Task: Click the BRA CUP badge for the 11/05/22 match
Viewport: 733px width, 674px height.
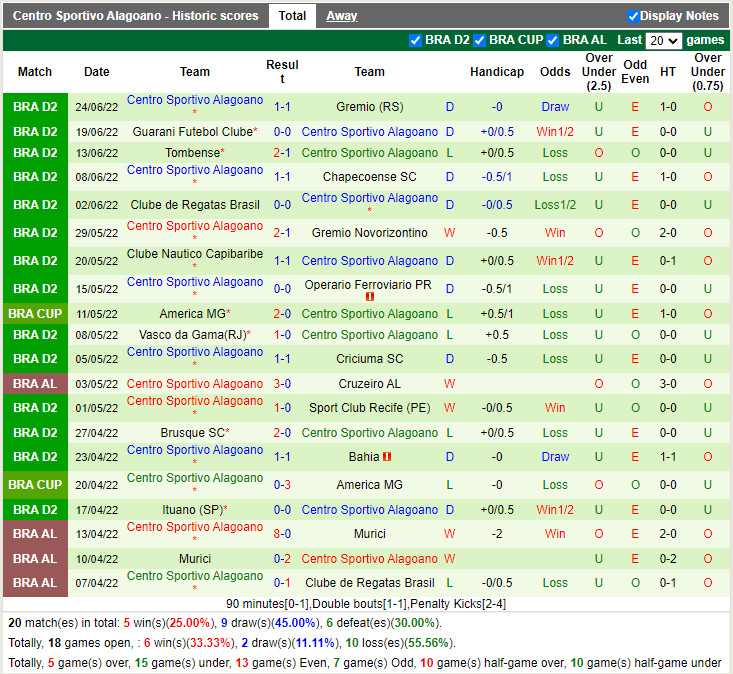Action: (35, 314)
